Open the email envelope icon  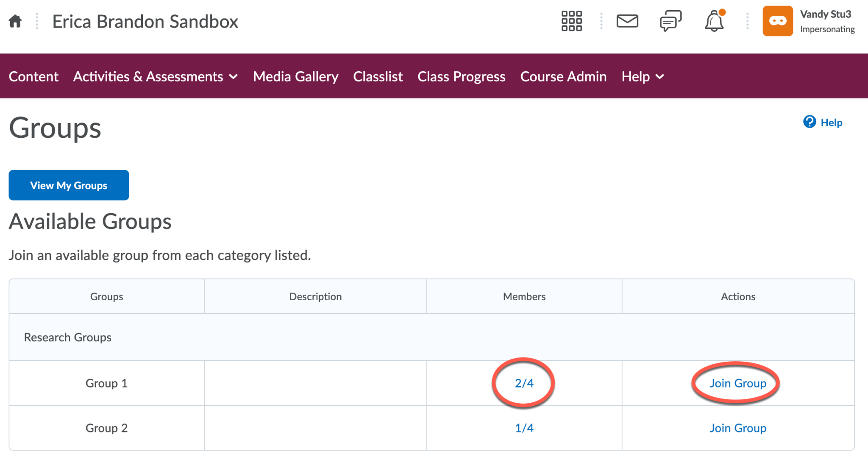(x=627, y=21)
